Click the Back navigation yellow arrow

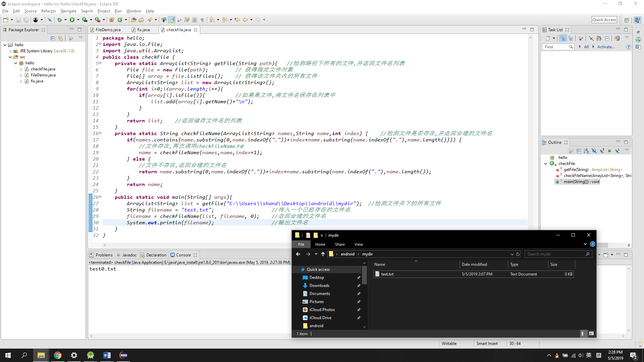245,20
